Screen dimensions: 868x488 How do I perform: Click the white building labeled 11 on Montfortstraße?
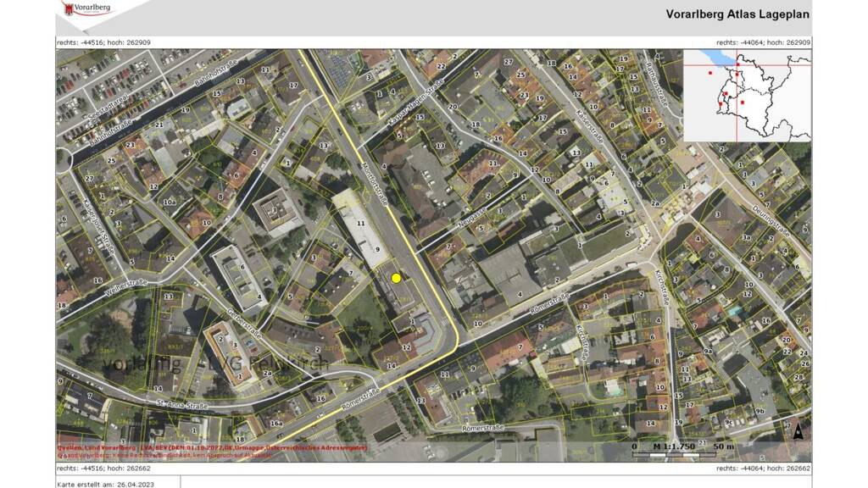pyautogui.click(x=361, y=224)
